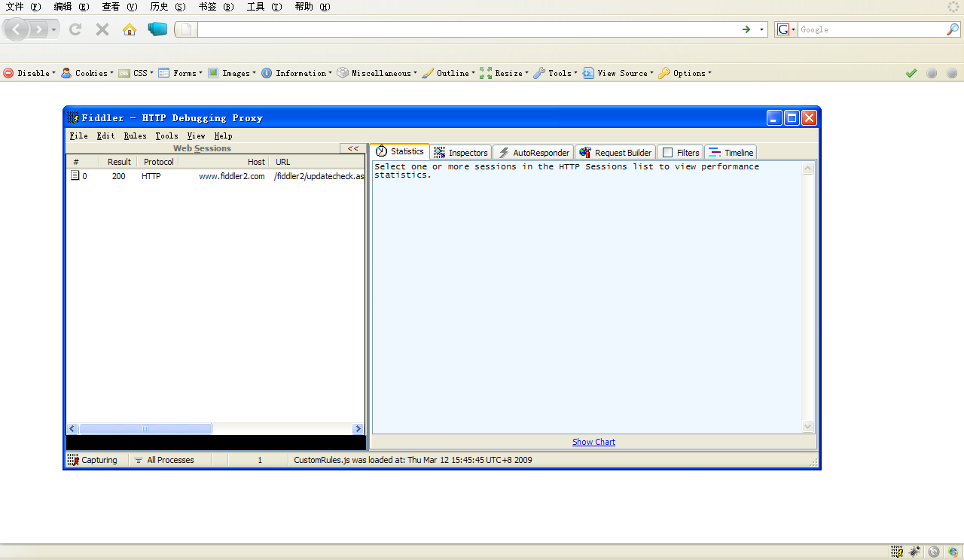Viewport: 964px width, 560px height.
Task: Open the browser 历史 menu
Action: pos(168,7)
